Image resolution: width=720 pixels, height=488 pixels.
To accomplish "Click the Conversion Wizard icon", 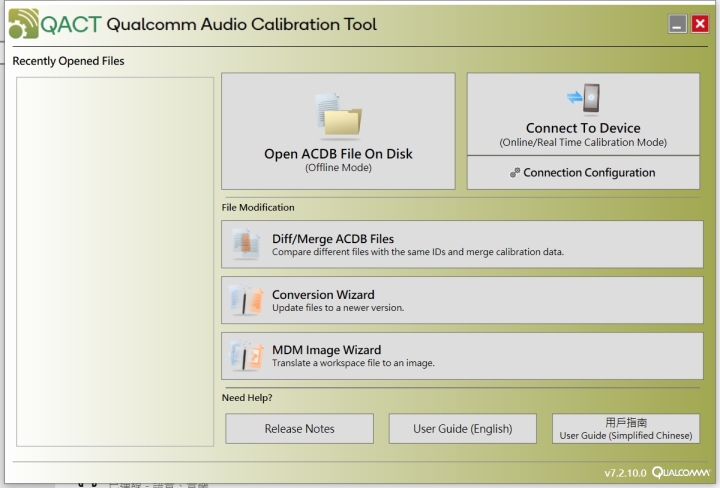I will [x=246, y=300].
